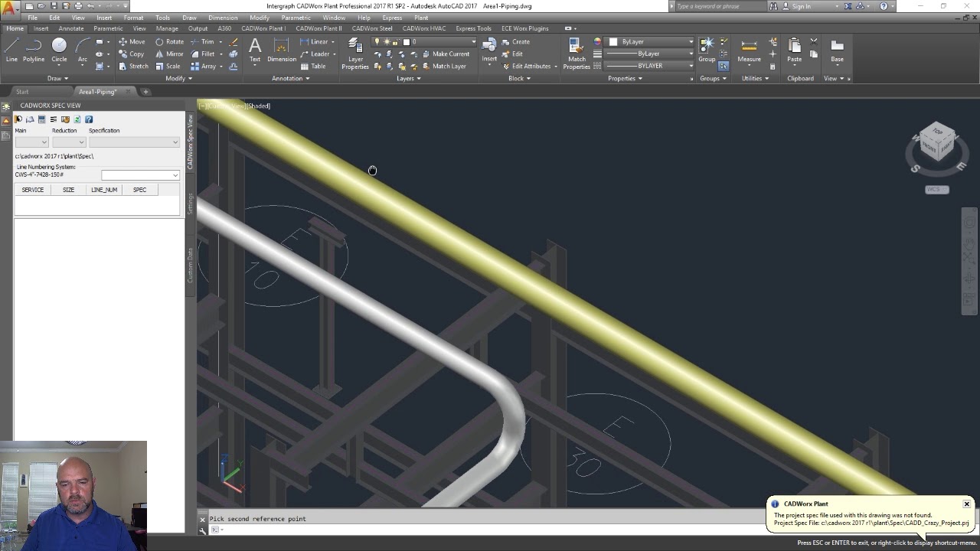This screenshot has width=980, height=551.
Task: Click Sign In
Action: [801, 6]
